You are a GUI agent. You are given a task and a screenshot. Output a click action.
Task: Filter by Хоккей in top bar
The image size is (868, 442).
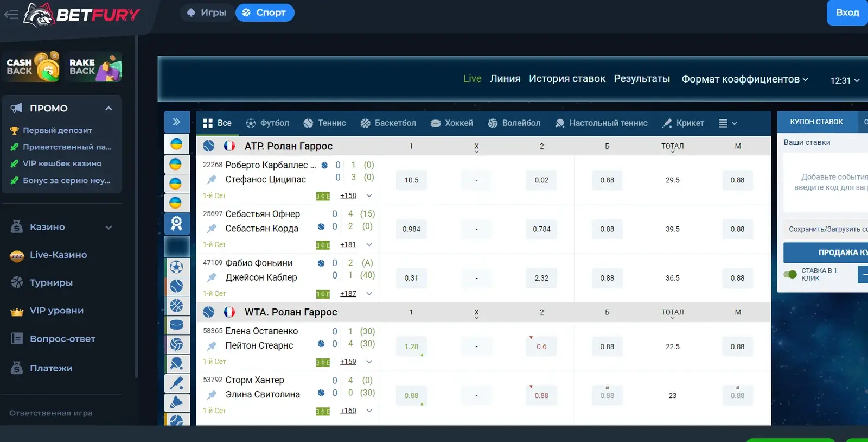coord(451,123)
